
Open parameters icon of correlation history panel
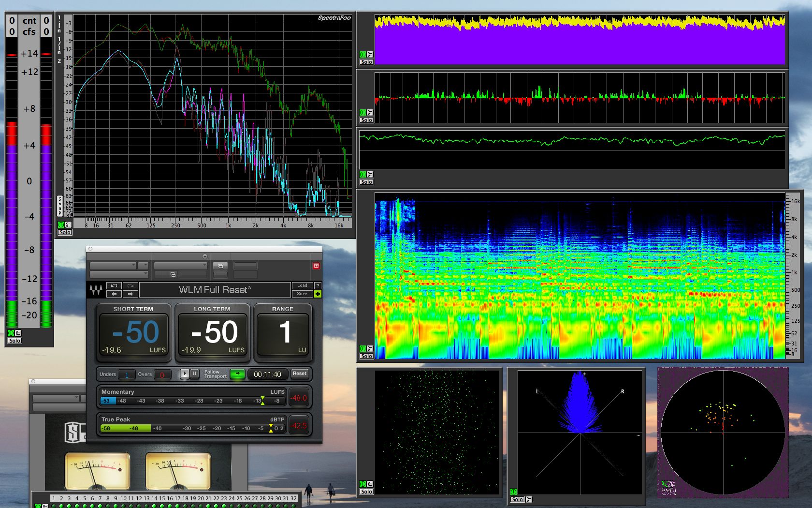370,174
